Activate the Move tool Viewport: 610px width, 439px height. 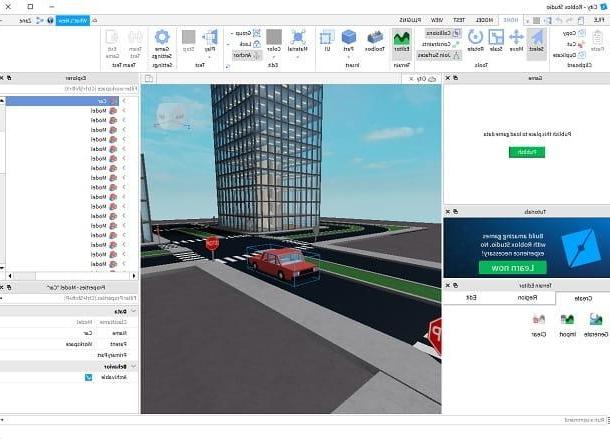coord(516,41)
